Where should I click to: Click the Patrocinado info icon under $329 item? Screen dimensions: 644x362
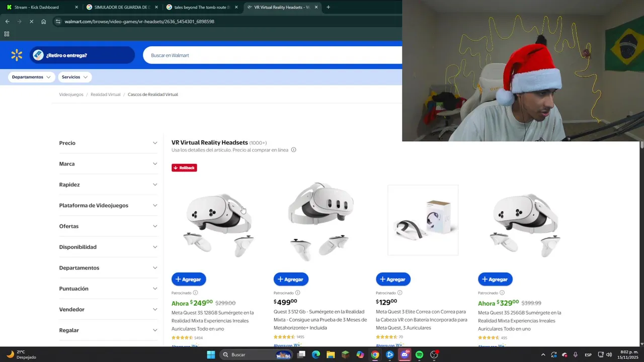point(502,293)
